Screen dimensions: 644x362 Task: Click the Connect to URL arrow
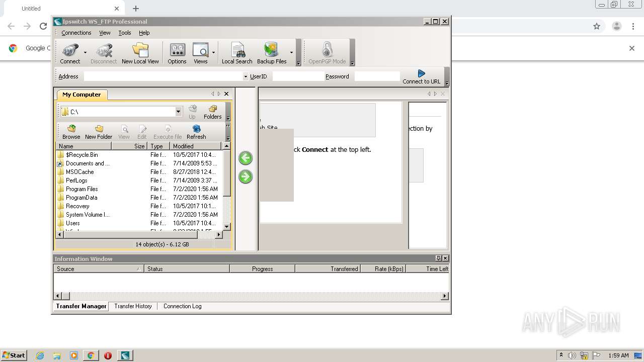click(422, 77)
